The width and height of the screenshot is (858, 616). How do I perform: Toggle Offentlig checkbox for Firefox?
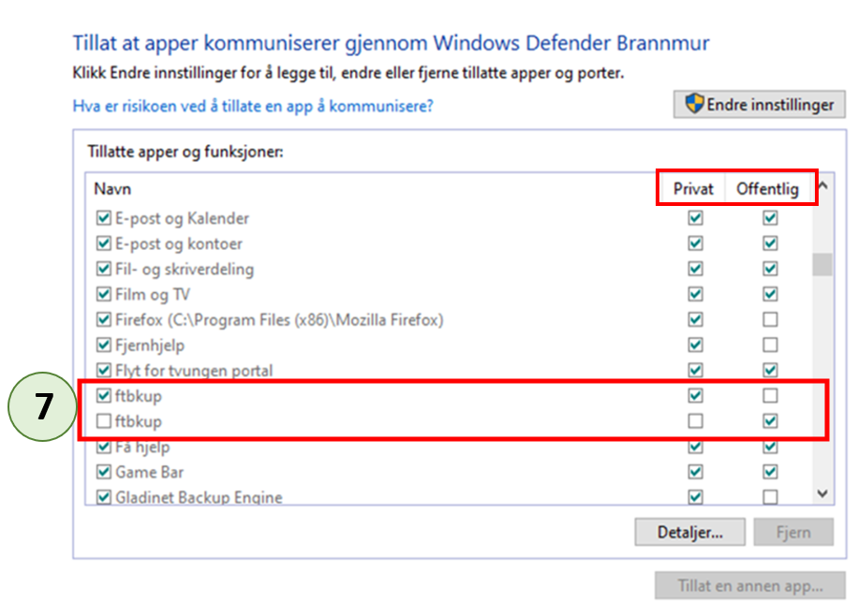click(x=770, y=320)
